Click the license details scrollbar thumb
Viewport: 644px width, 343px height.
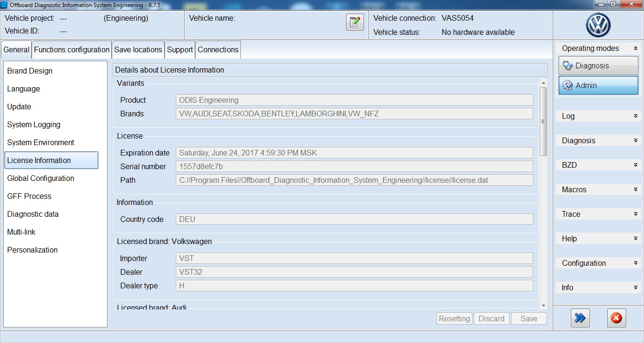[543, 122]
